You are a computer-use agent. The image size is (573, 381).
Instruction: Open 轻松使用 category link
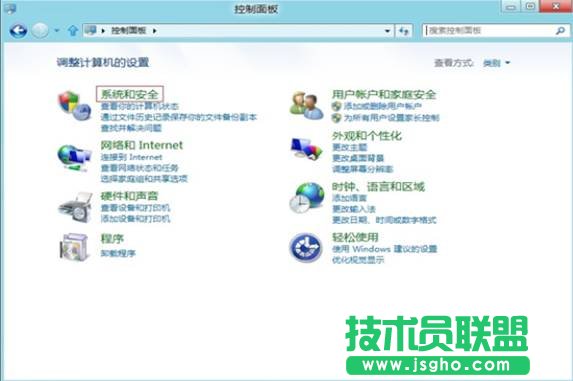(355, 237)
